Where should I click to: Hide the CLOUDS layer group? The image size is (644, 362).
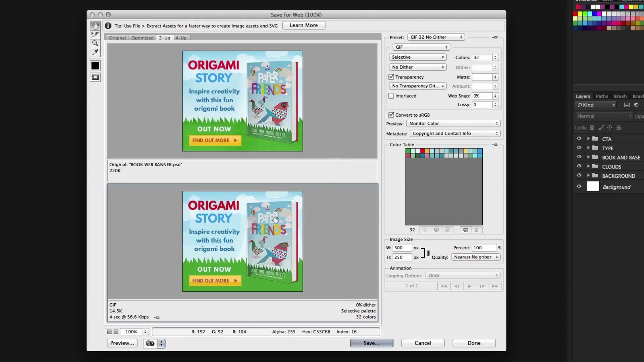(579, 166)
